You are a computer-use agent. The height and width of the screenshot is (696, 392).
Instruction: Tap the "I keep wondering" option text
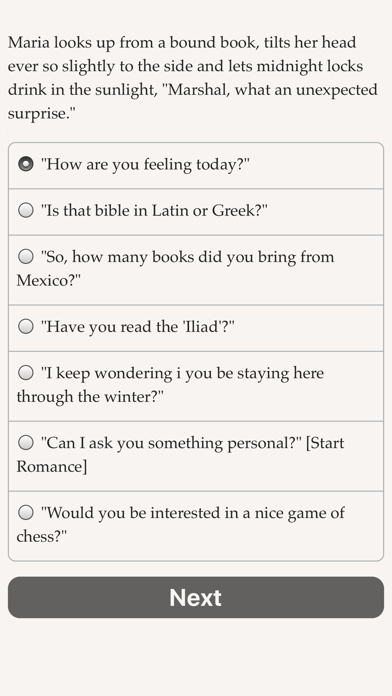click(182, 373)
